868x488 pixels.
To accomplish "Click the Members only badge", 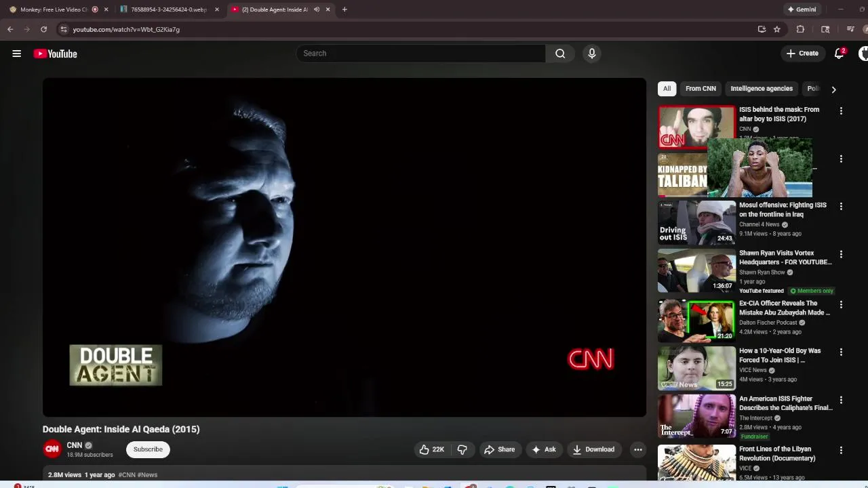I will (x=812, y=291).
